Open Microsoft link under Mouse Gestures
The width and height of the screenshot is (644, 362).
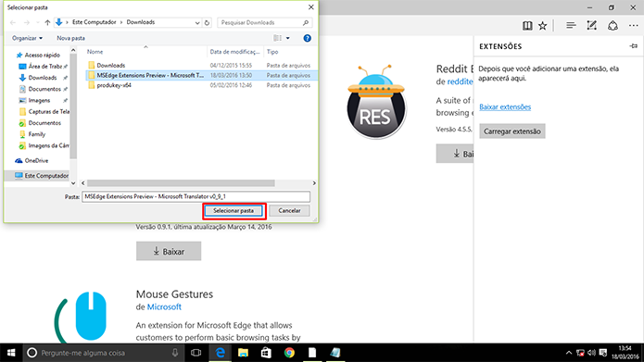(164, 306)
